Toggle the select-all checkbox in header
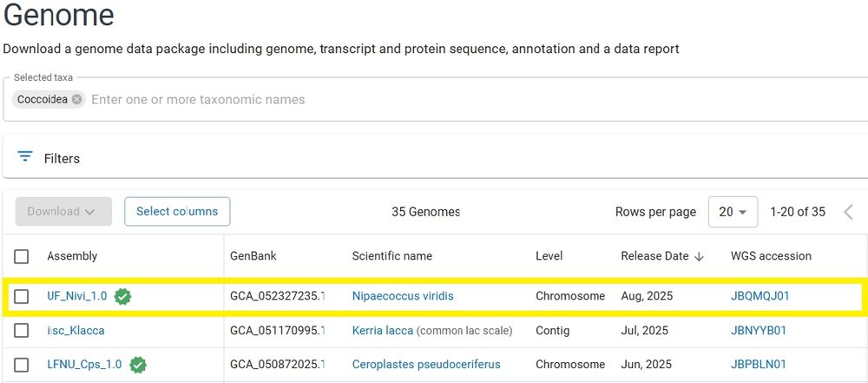The width and height of the screenshot is (868, 383). [x=22, y=256]
